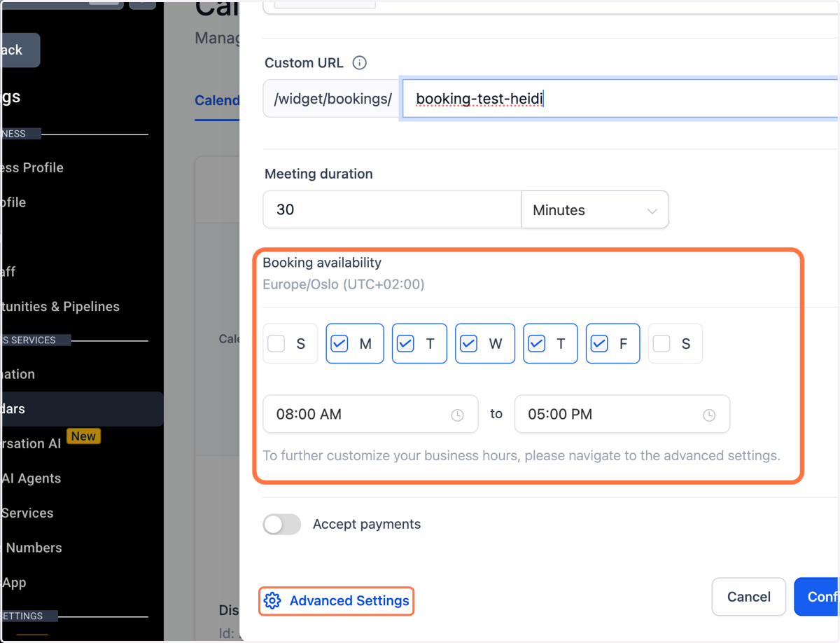This screenshot has height=643, width=840.
Task: Uncheck the Tuesday availability checkbox
Action: coord(405,343)
